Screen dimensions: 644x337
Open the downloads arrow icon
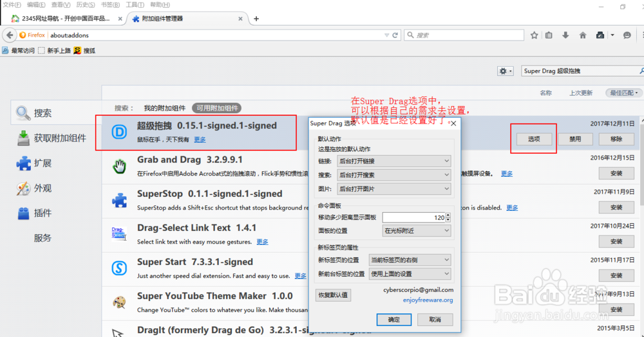[565, 35]
